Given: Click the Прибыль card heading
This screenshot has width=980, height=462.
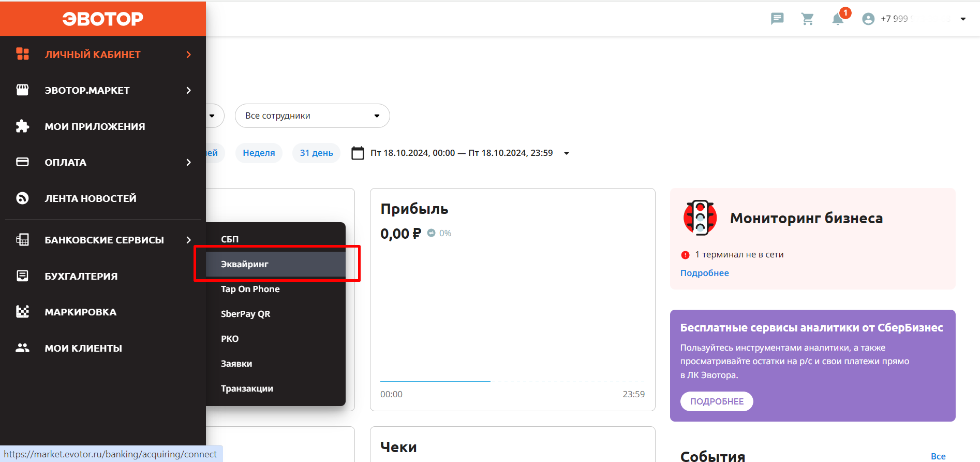Looking at the screenshot, I should point(414,209).
